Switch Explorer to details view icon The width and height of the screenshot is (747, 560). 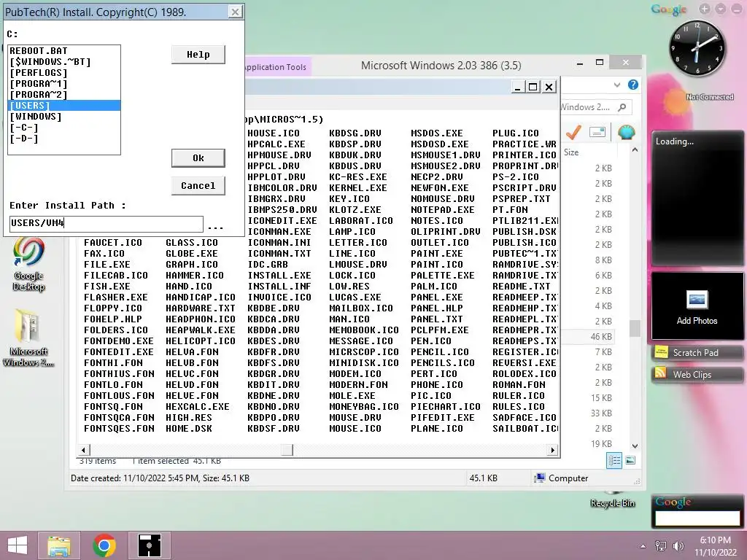click(614, 460)
